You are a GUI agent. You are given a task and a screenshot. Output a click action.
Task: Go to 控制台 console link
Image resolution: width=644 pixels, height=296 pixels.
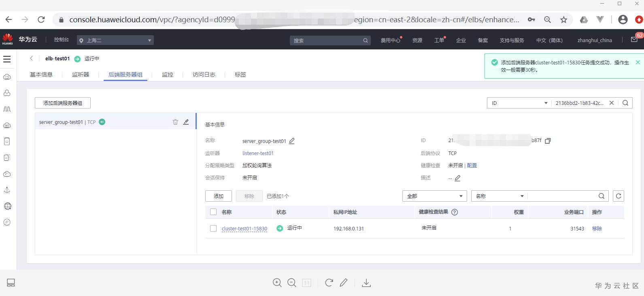tap(62, 40)
